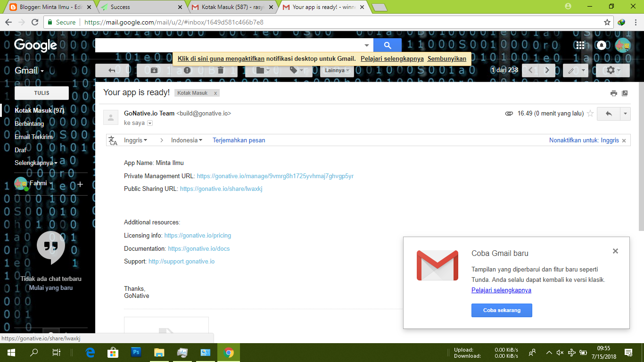The image size is (644, 362).
Task: Show details arrow next to 'ke saya'
Action: click(x=150, y=123)
